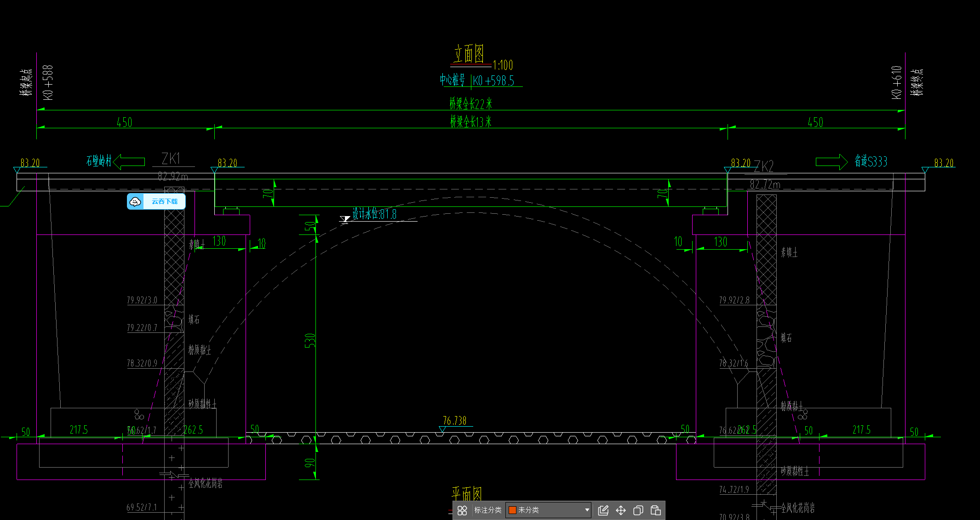
Task: Select the 79.92/2.8 stratum depth label
Action: [x=734, y=300]
